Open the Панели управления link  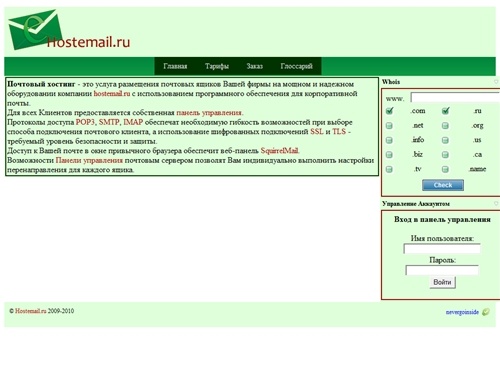coord(89,160)
